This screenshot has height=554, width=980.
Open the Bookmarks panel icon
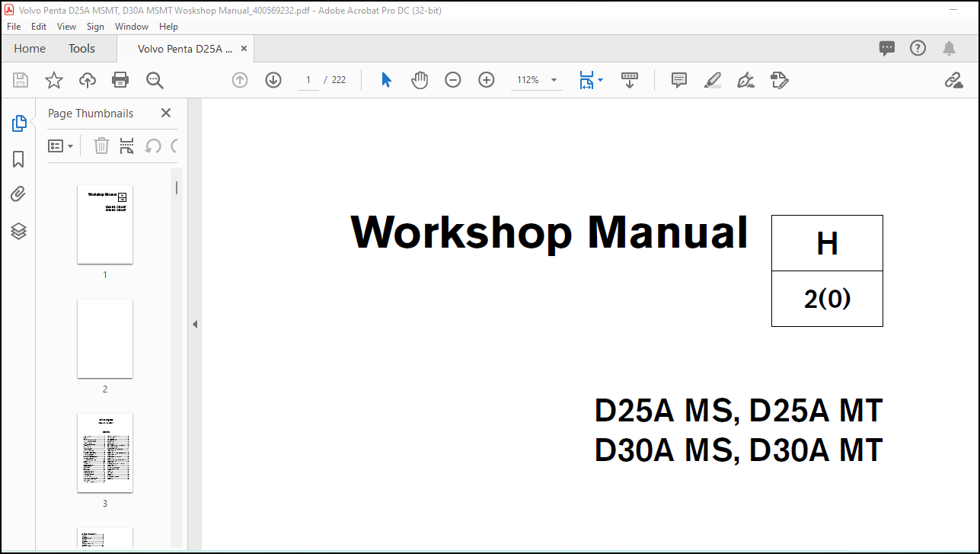point(19,159)
